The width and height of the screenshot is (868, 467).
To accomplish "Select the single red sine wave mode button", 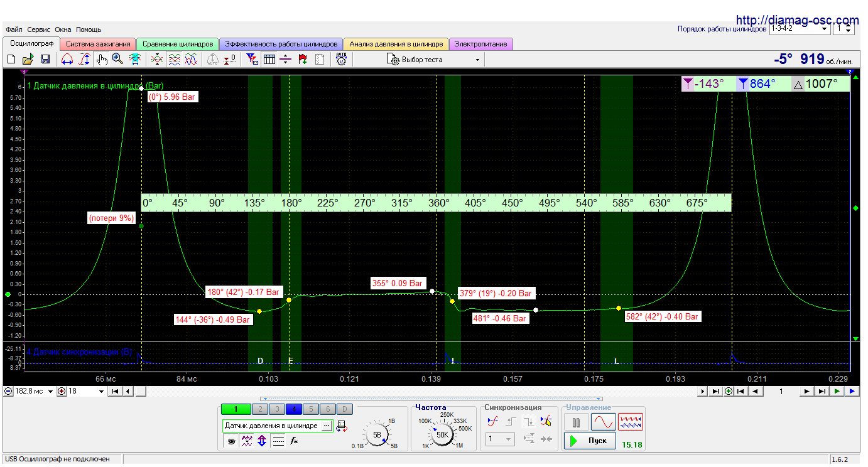I will coord(604,422).
